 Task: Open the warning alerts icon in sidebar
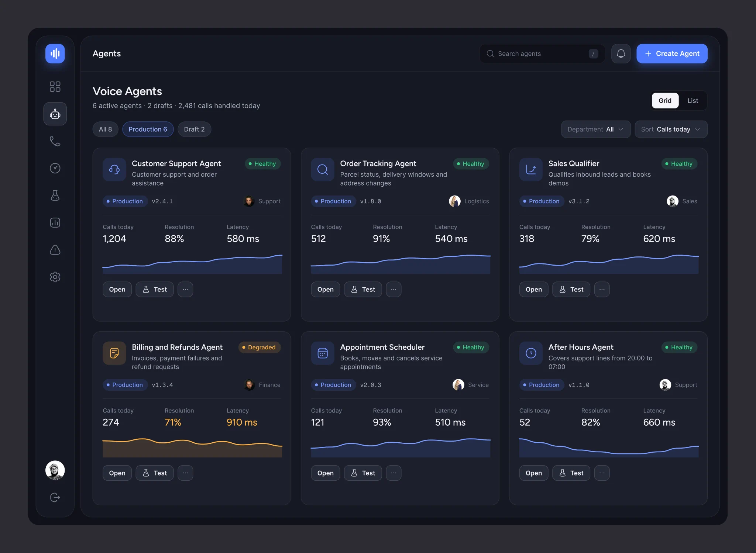point(55,250)
